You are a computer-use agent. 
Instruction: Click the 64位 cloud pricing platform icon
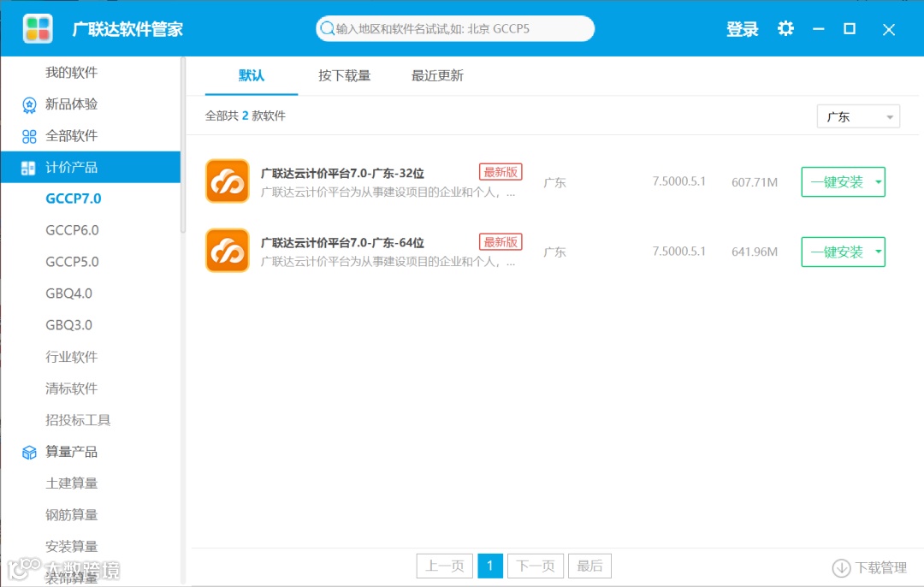pyautogui.click(x=228, y=251)
